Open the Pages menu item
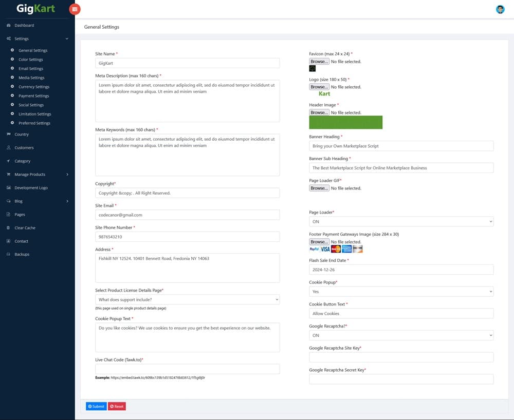This screenshot has width=514, height=420. (x=20, y=215)
